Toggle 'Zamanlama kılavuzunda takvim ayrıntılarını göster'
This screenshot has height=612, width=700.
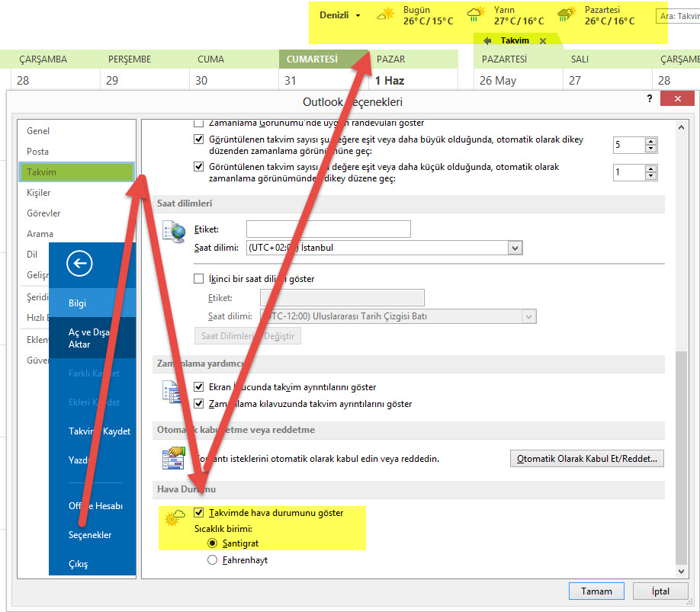point(199,404)
